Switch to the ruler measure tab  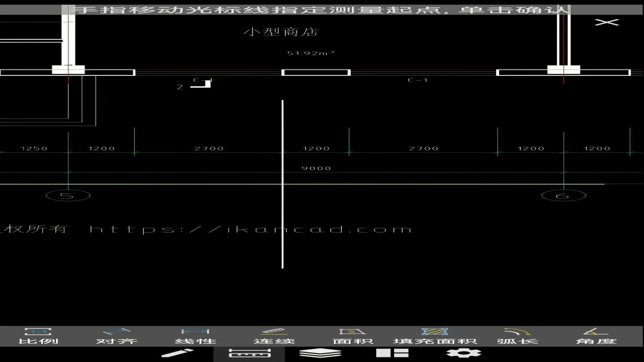(x=249, y=353)
